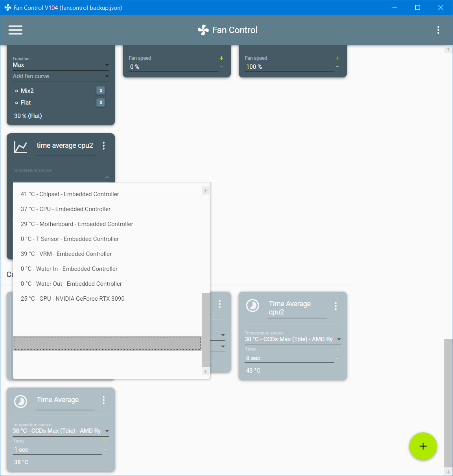Viewport: 453px width, 476px height.
Task: Remove Mix2 using its X button
Action: pos(101,90)
